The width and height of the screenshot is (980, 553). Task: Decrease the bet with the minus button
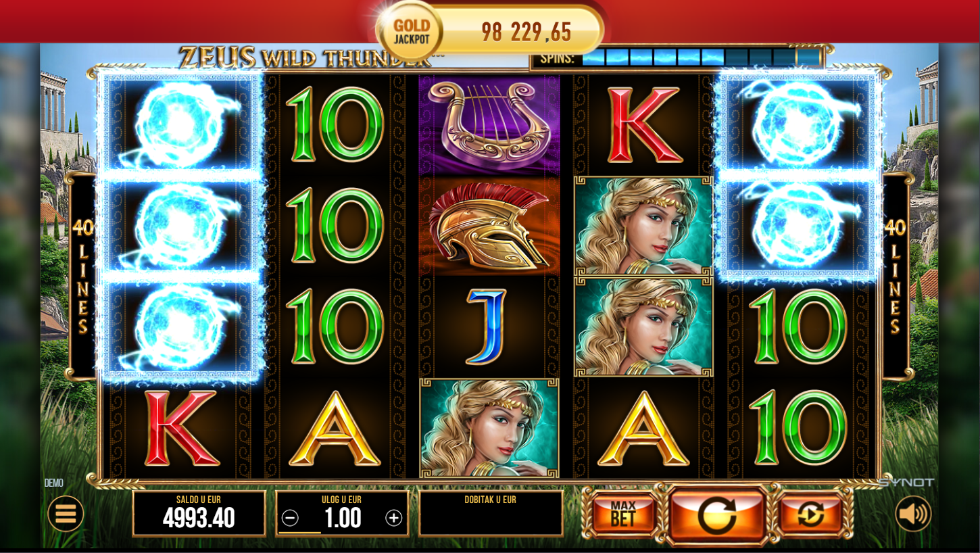coord(290,519)
